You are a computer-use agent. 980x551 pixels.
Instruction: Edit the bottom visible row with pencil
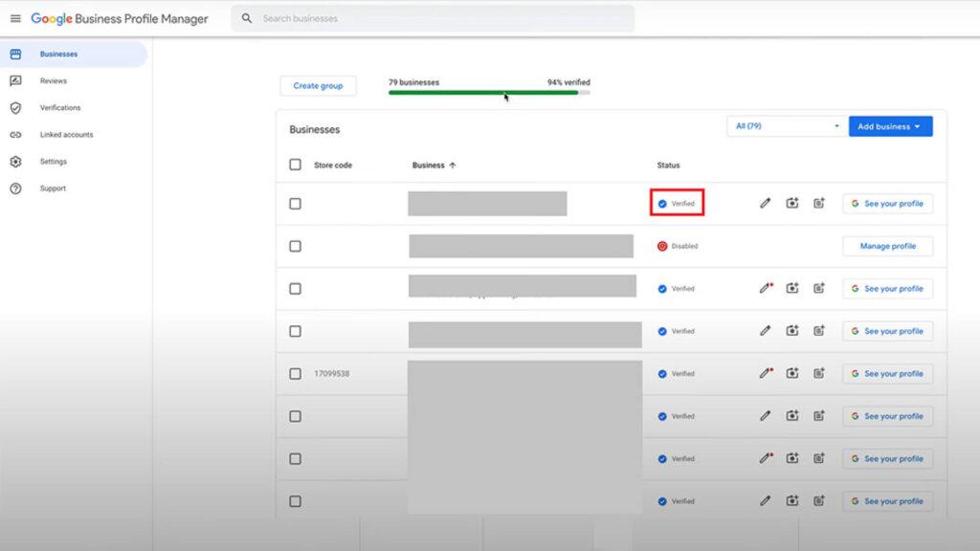[x=765, y=500]
